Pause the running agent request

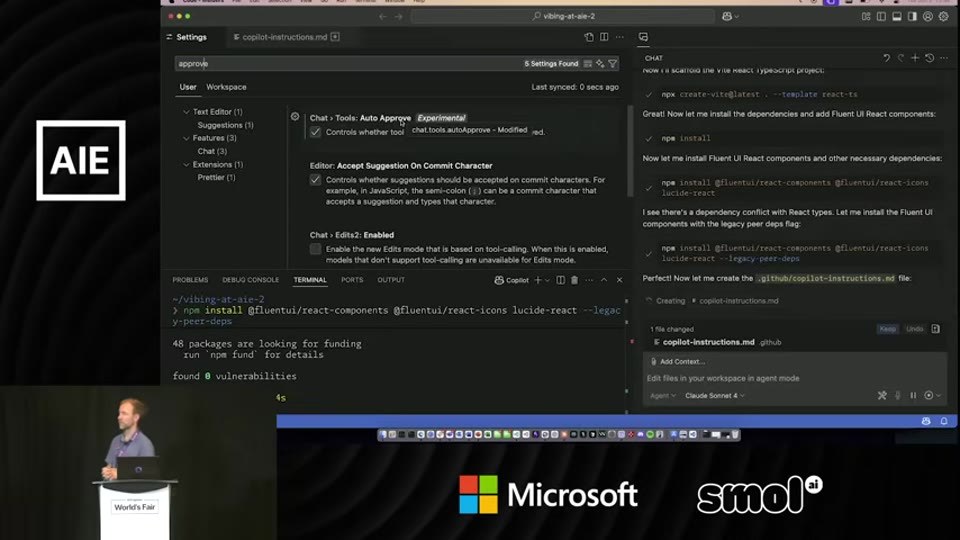913,396
